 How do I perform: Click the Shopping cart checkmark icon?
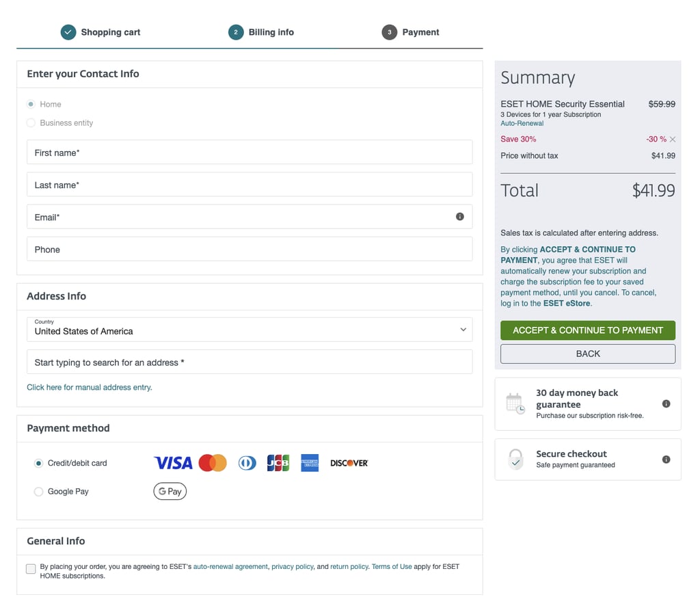click(x=68, y=32)
